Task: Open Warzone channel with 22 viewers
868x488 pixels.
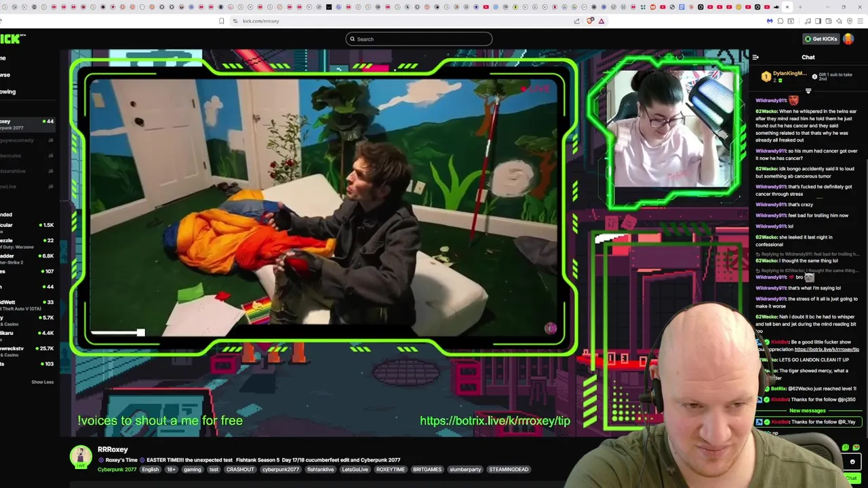Action: [x=27, y=243]
